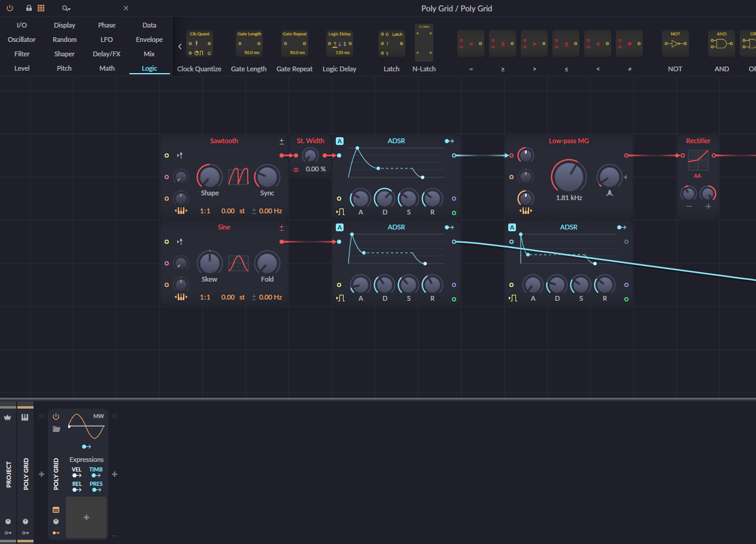756x544 pixels.
Task: Open the PROJECT device strip
Action: [8, 475]
